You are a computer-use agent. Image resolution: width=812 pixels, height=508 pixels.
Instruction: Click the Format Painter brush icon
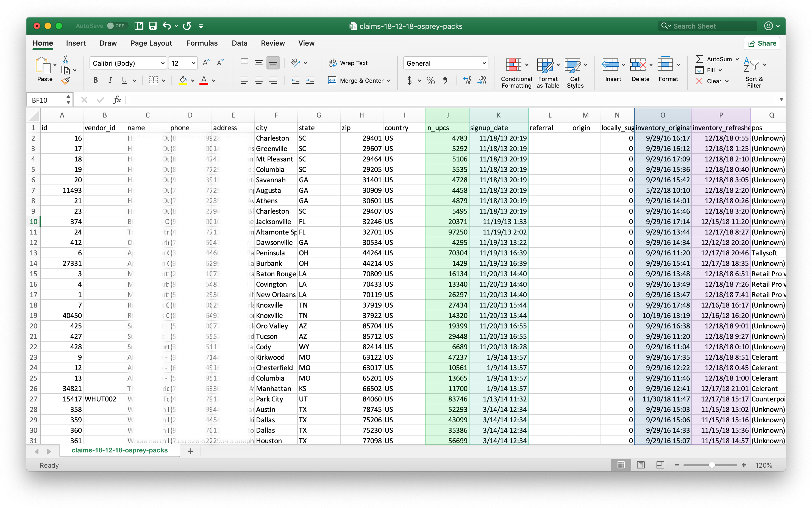tap(66, 81)
